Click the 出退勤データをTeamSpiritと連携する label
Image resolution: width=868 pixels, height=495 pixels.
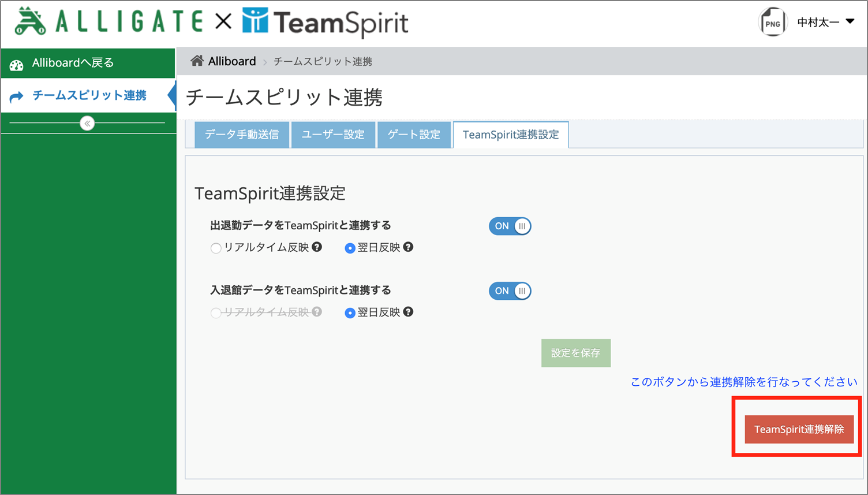pos(301,225)
